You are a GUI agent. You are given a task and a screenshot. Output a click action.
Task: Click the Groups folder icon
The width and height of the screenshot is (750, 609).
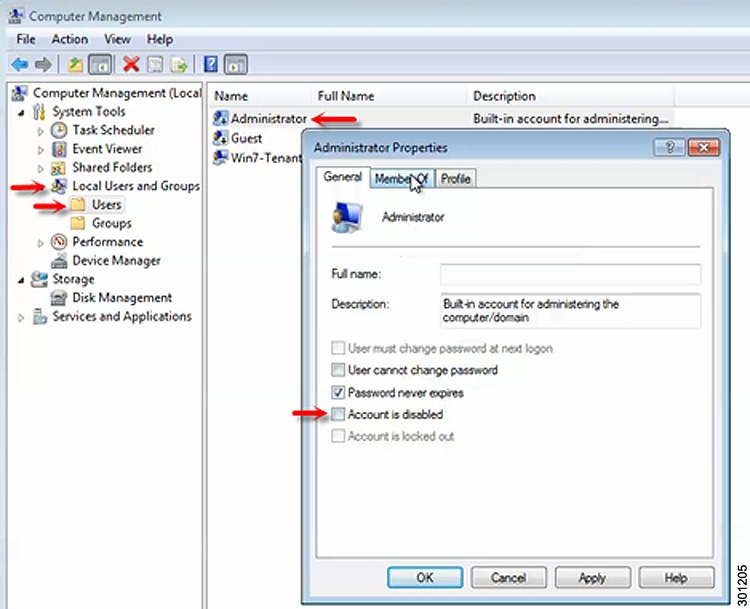click(77, 223)
